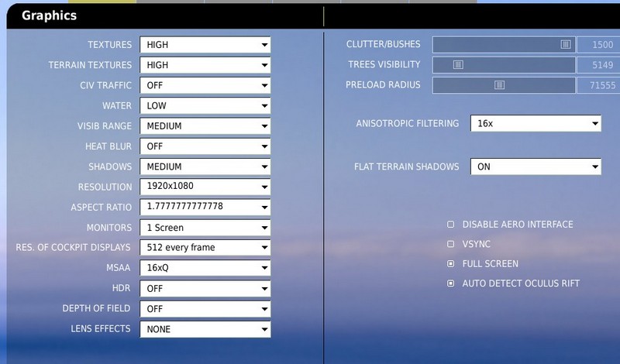Click the MSAA label
The width and height of the screenshot is (620, 364).
click(119, 268)
